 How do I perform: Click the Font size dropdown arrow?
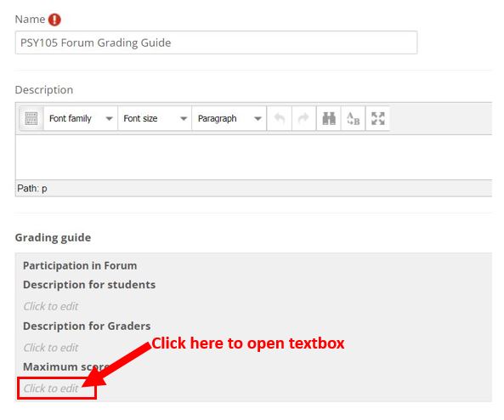tap(184, 119)
